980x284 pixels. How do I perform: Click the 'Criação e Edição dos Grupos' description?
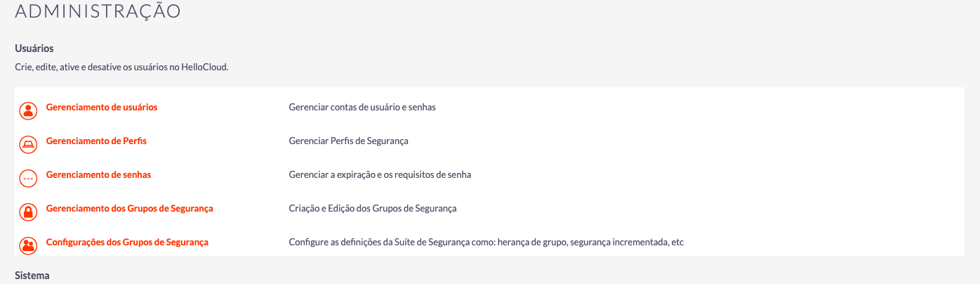[373, 209]
